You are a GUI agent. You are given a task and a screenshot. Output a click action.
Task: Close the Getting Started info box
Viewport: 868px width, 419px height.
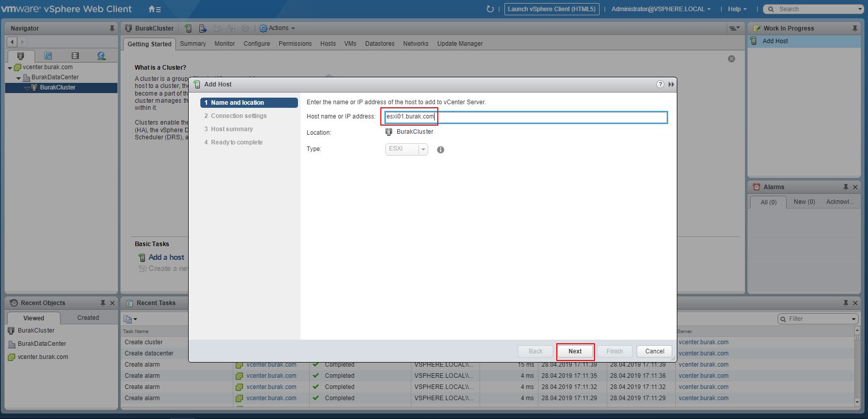(x=731, y=59)
